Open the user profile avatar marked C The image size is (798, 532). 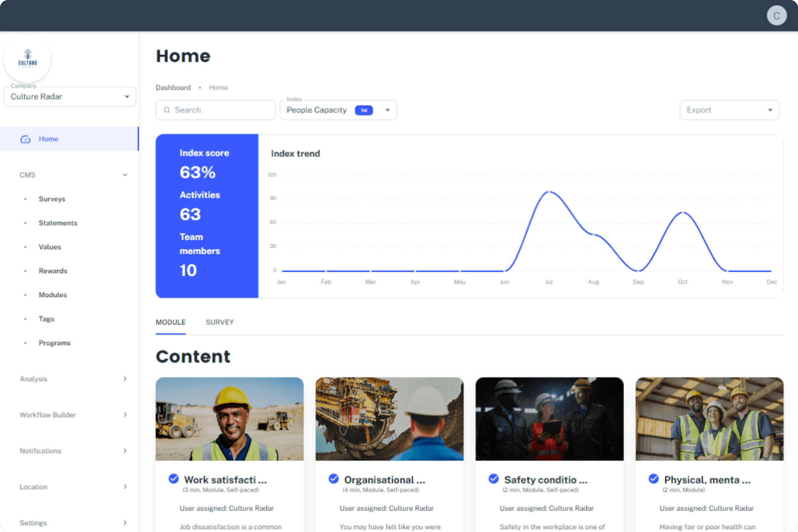pyautogui.click(x=776, y=15)
